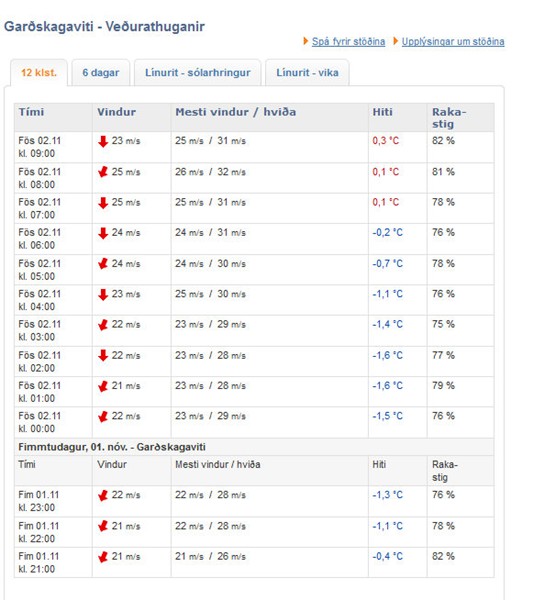Click the wind arrow for 09:00 reading
Viewport: 556px width, 600px height.
click(x=103, y=142)
